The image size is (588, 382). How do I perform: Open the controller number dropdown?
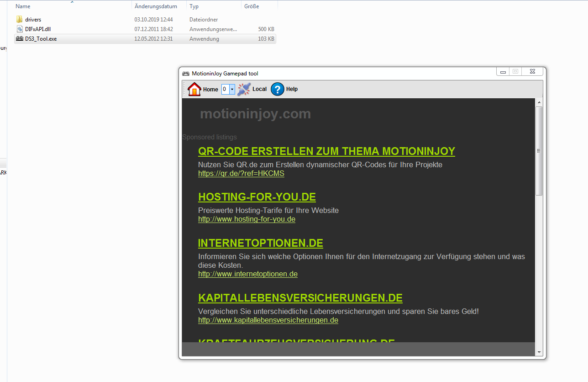232,89
